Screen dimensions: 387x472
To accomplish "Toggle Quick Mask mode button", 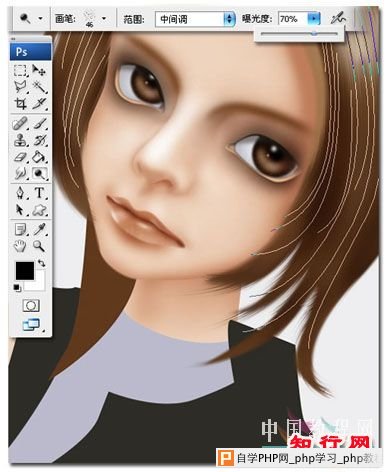I will (x=31, y=305).
